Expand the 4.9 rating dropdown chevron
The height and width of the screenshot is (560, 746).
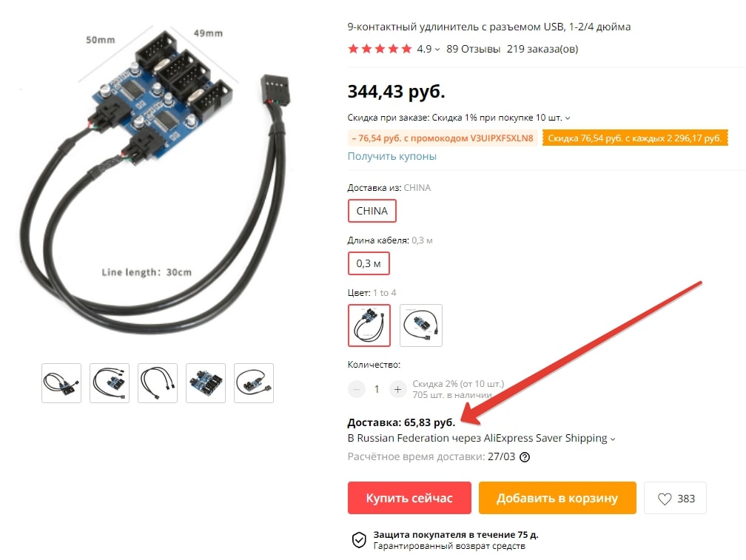(x=437, y=50)
